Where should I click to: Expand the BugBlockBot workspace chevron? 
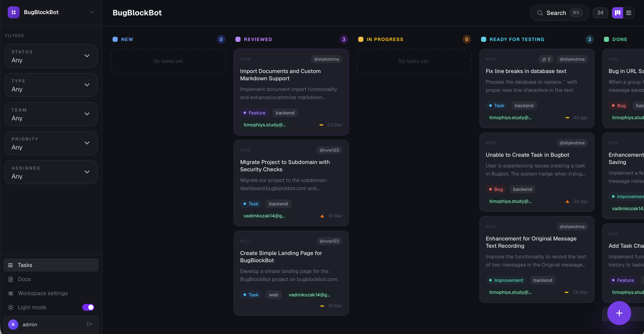92,12
